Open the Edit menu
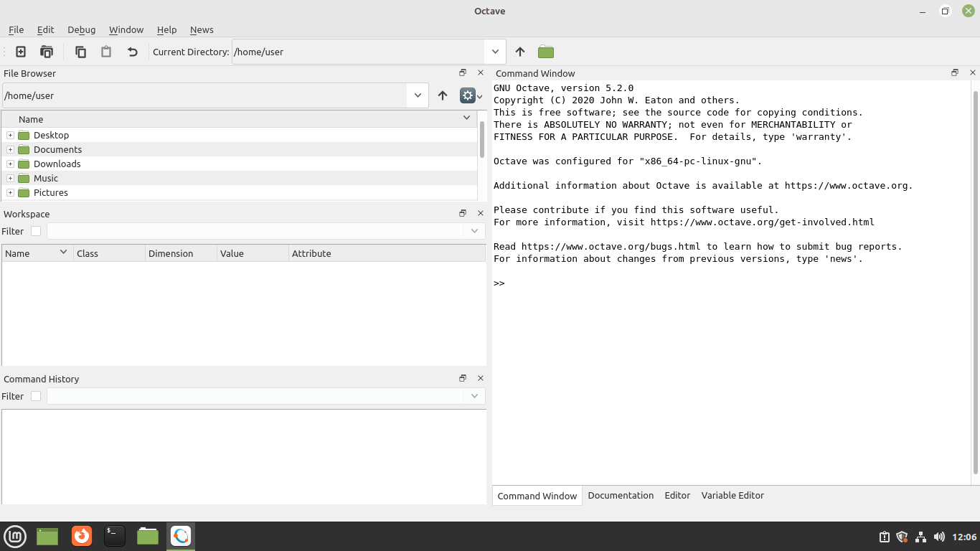This screenshot has height=551, width=980. 45,29
